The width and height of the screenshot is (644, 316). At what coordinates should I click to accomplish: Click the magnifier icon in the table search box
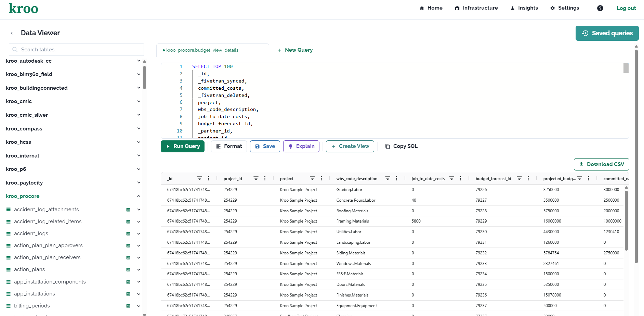(14, 49)
